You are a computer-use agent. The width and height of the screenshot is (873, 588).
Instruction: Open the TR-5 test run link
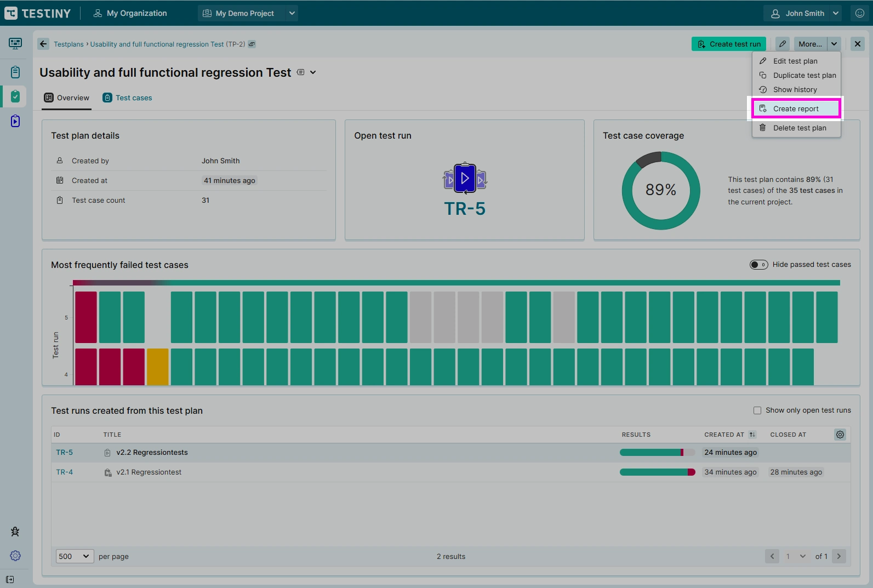(64, 452)
